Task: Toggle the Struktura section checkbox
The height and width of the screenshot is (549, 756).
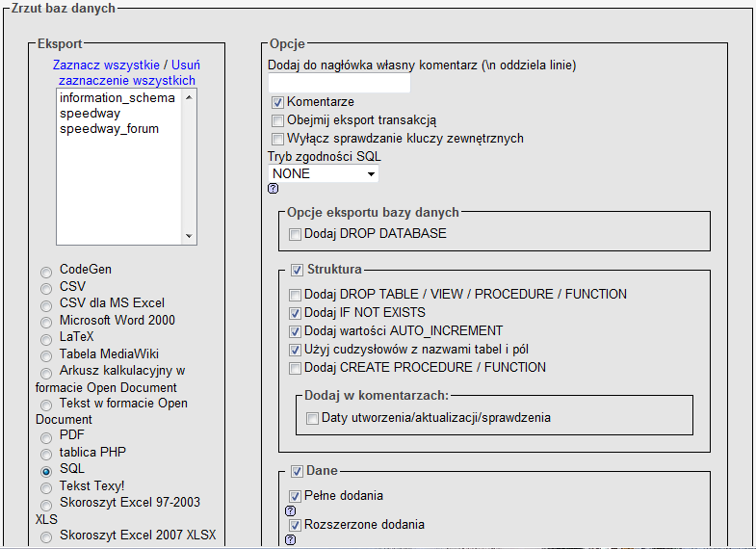Action: 297,270
